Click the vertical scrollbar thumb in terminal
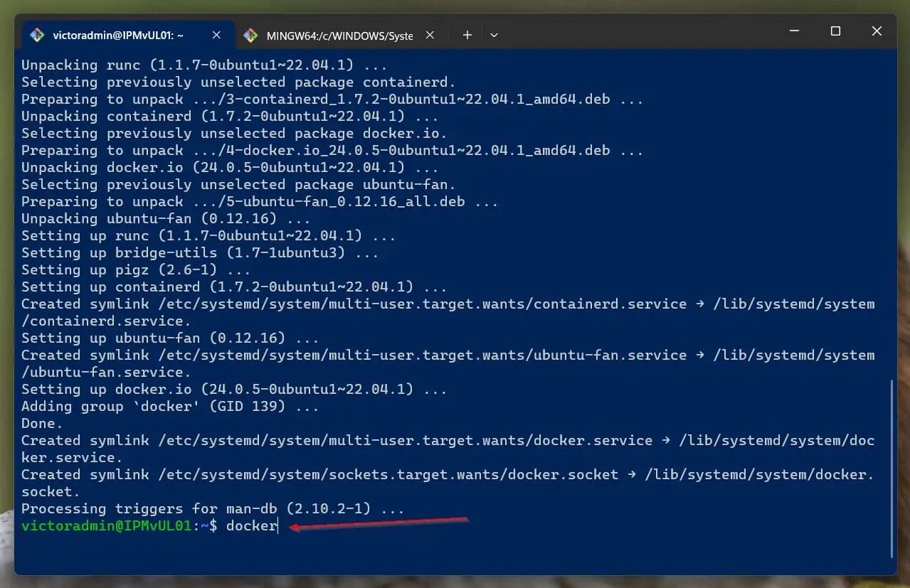This screenshot has width=910, height=588. coord(892,469)
